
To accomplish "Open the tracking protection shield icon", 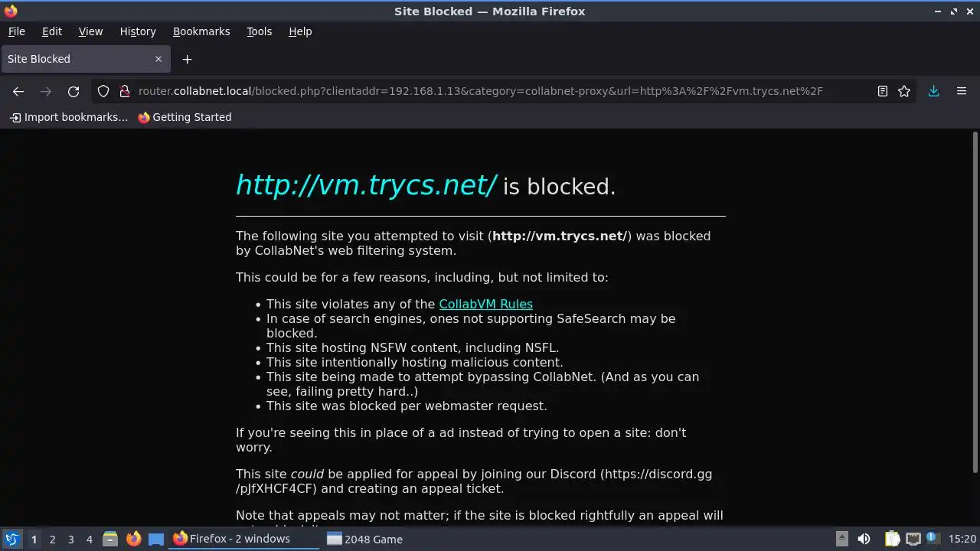I will click(x=103, y=91).
